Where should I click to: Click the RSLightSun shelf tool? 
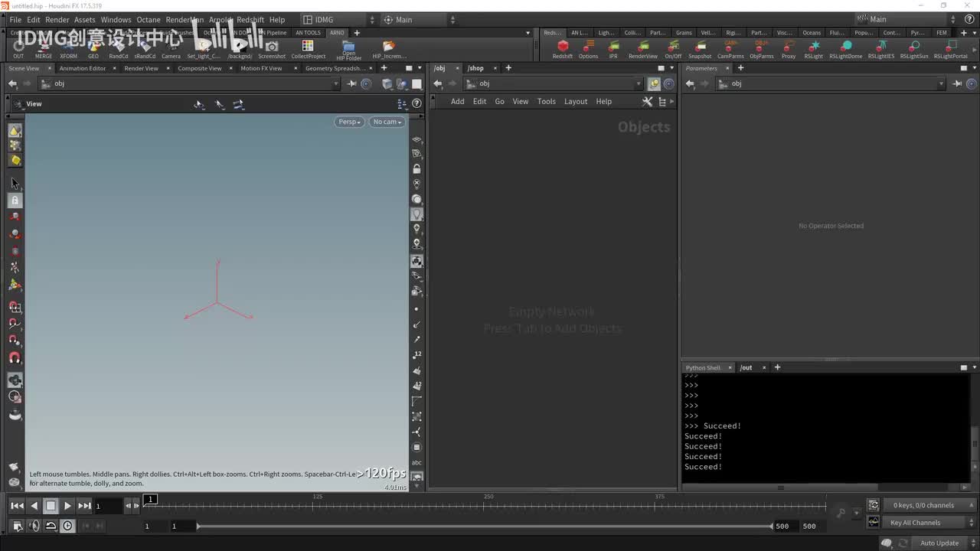click(913, 47)
